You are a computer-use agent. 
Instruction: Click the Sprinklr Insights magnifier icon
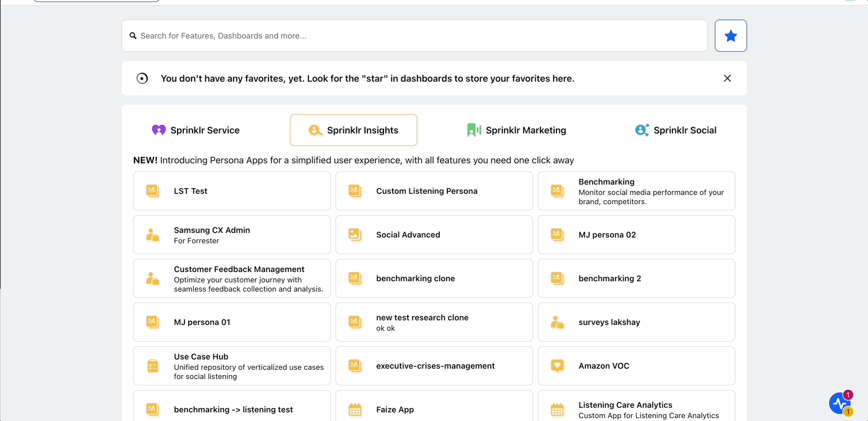(315, 130)
